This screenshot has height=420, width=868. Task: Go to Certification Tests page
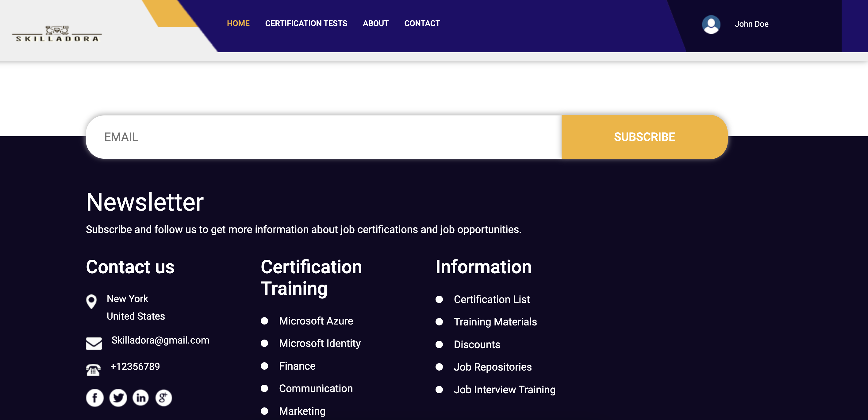(x=306, y=23)
